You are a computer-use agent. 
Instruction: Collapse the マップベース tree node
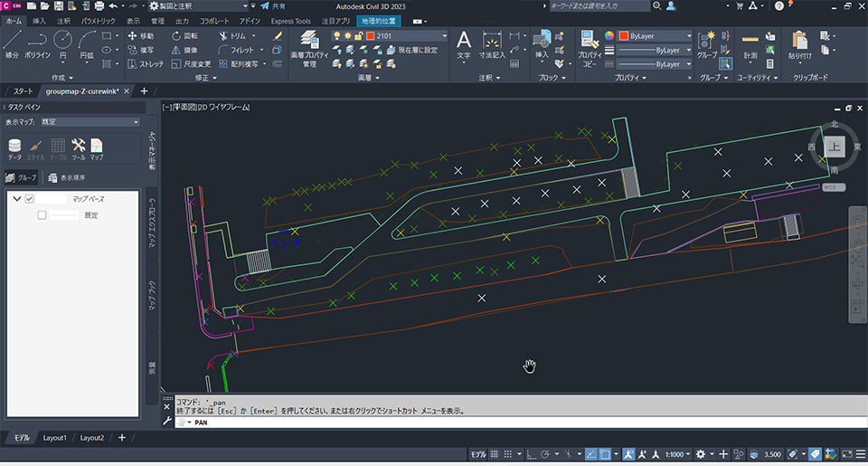coord(16,198)
